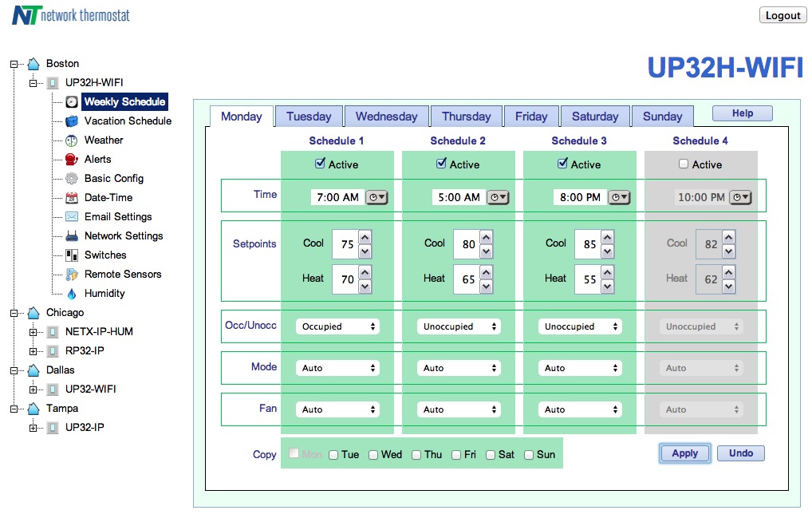Switch to the Sunday tab

coord(663,117)
